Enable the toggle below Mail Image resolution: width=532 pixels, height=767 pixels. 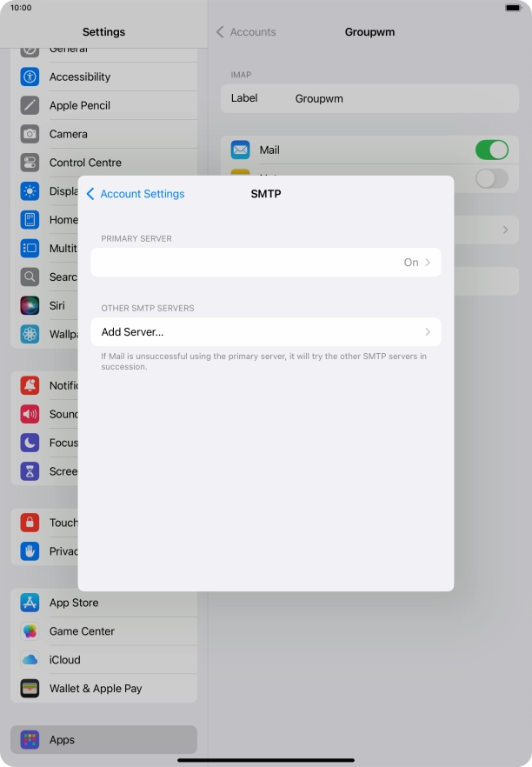(x=491, y=178)
